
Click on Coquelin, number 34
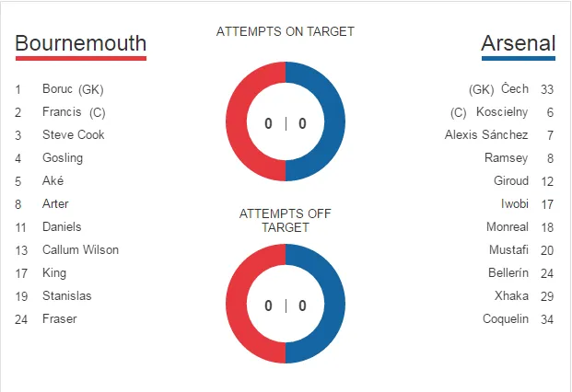[x=506, y=319]
